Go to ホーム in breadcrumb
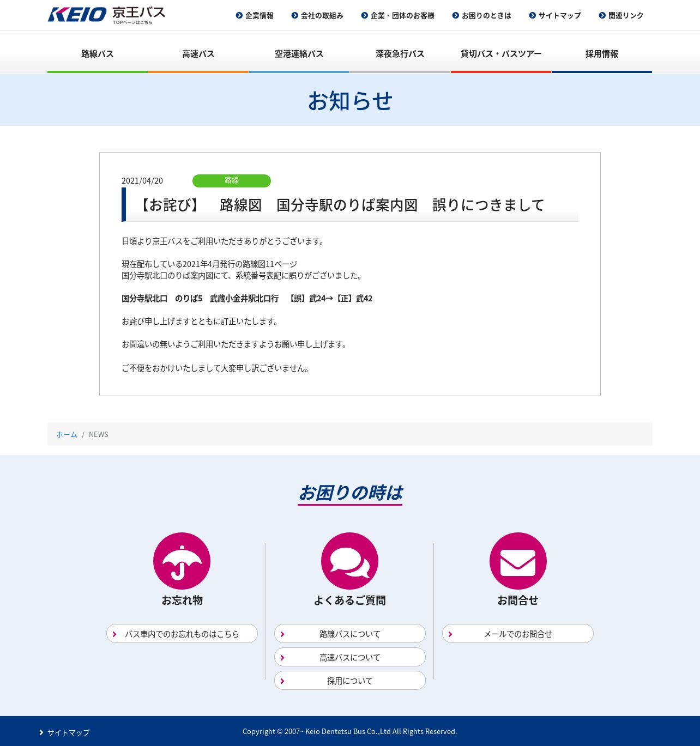This screenshot has height=746, width=700. [x=67, y=434]
